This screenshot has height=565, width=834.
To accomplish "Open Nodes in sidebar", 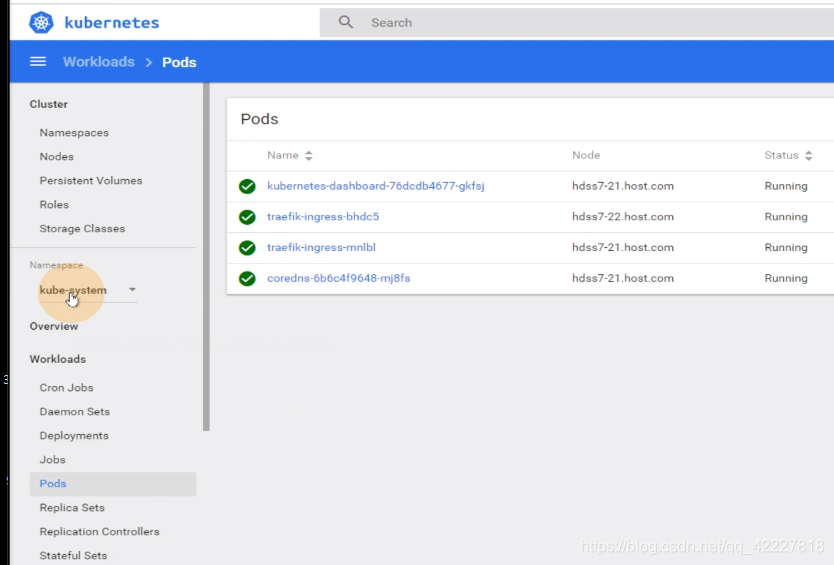I will [56, 156].
